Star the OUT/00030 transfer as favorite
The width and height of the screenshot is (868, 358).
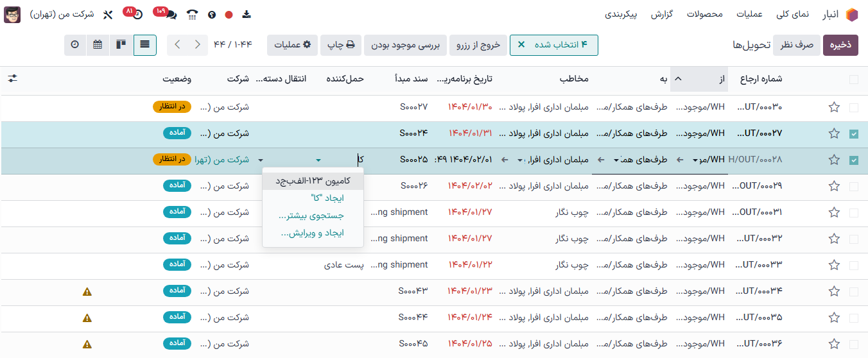(834, 107)
